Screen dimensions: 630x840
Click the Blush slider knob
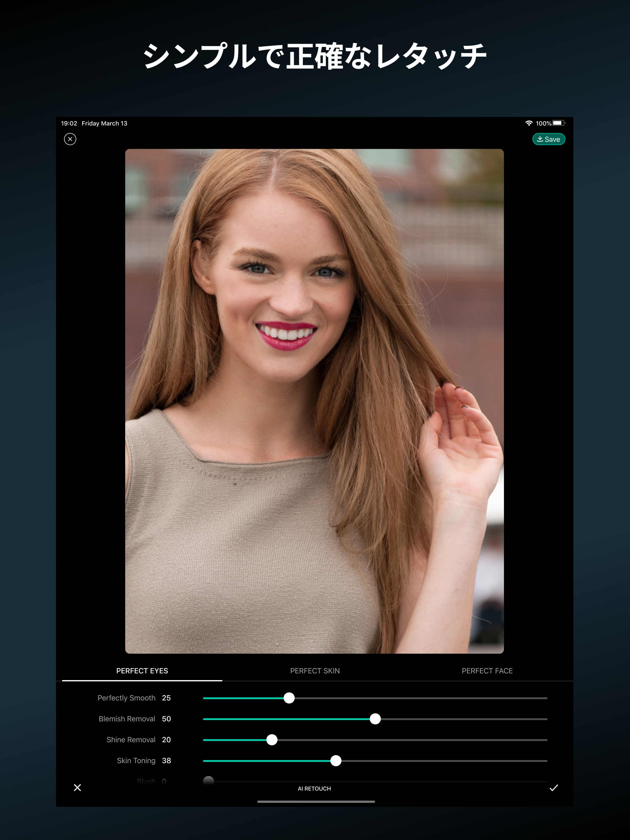coord(209,781)
